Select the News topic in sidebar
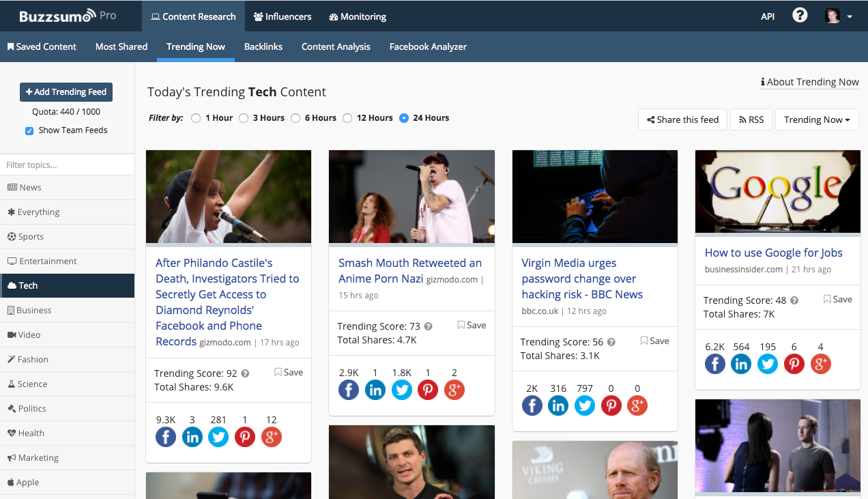 (67, 188)
